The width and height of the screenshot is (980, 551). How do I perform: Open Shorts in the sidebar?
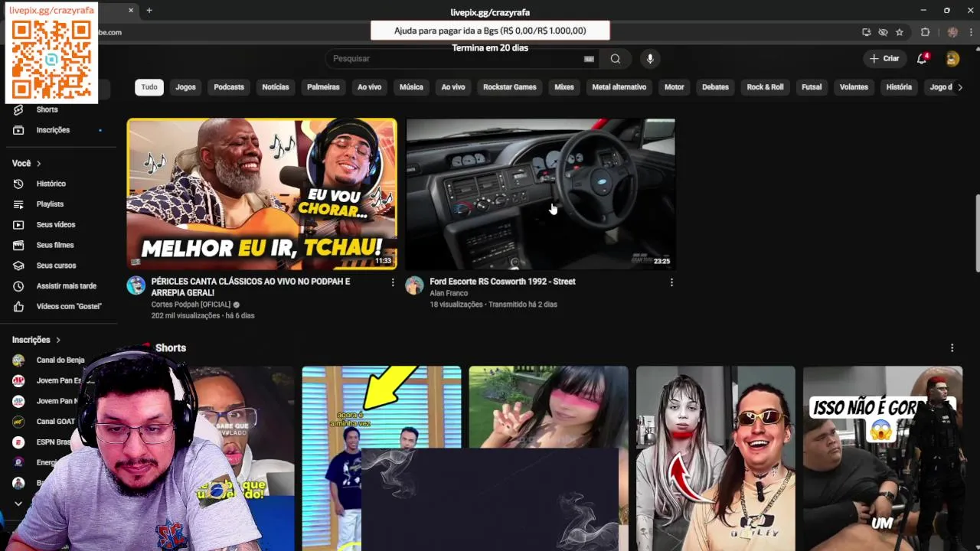click(x=47, y=109)
